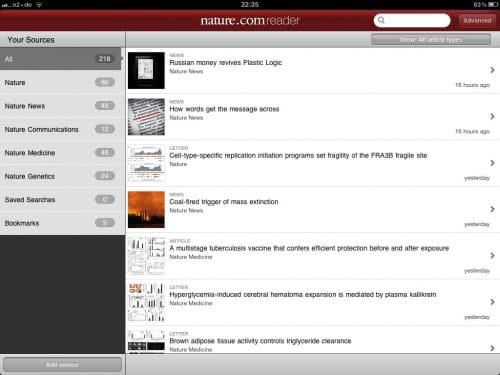Open title Hyperglycemia-induced cerebral hematoma expansion
Image resolution: width=500 pixels, height=375 pixels.
click(303, 295)
